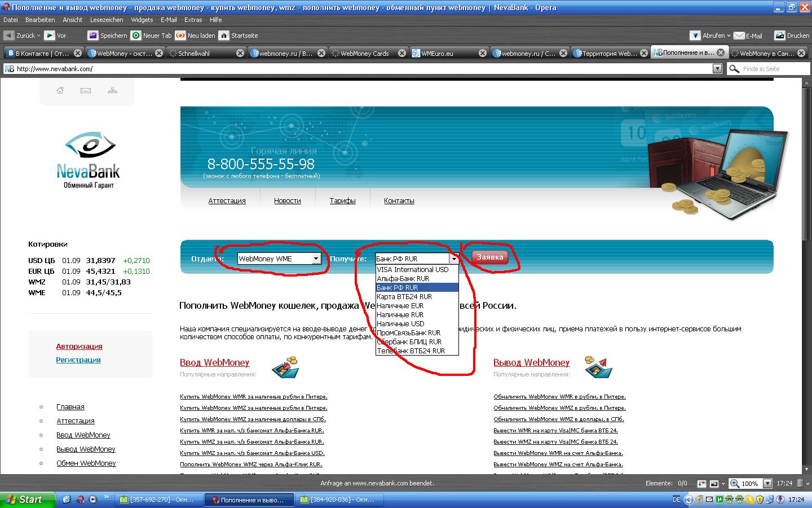Open the [357-692-270] taskbar window
Image resolution: width=812 pixels, height=508 pixels.
tap(158, 500)
